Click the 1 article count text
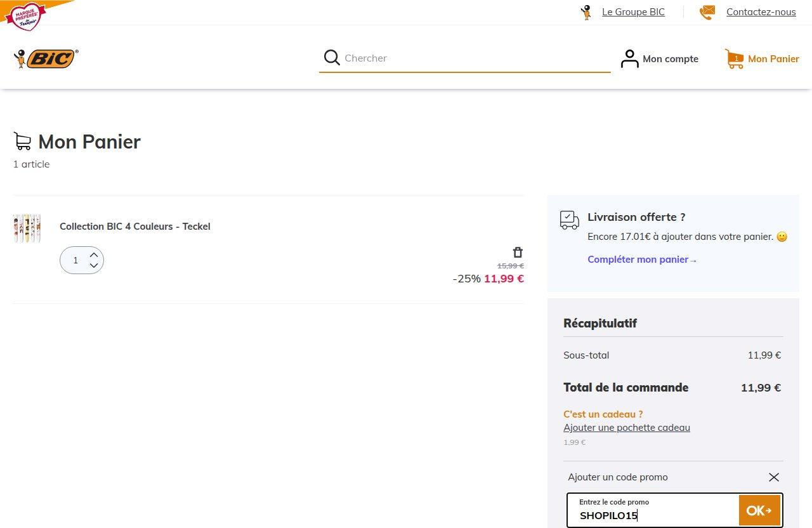This screenshot has width=812, height=528. (x=31, y=164)
